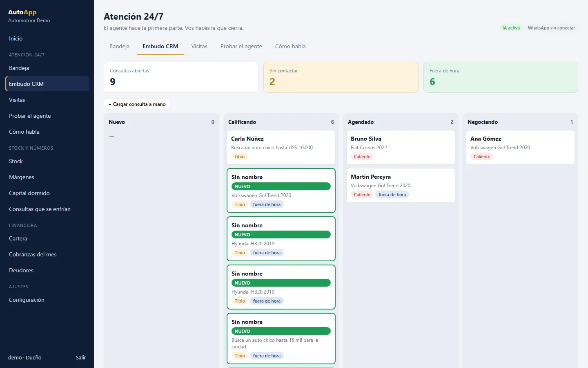Open Márgenes in the sidebar

[x=47, y=177]
